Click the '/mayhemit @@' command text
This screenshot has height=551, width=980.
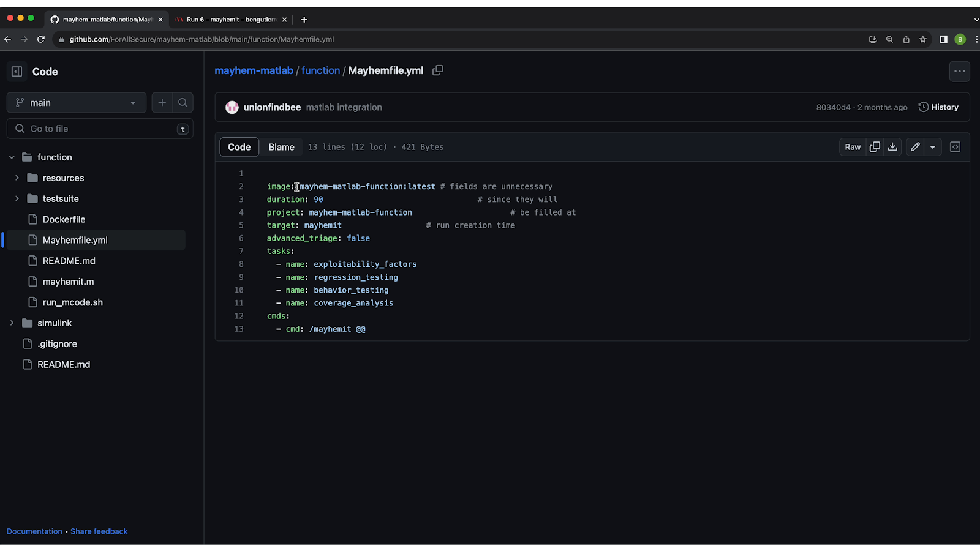(x=337, y=329)
